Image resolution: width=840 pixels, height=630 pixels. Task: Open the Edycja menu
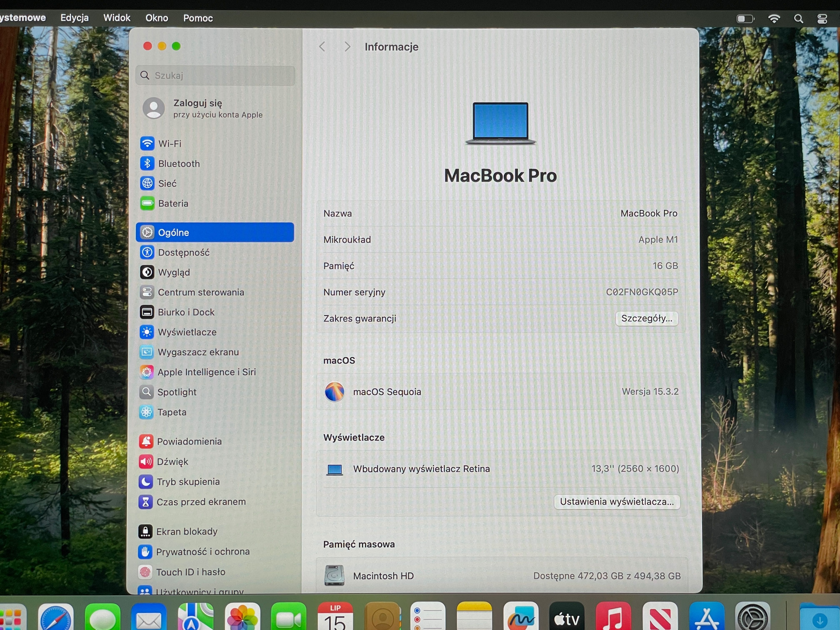[x=74, y=18]
